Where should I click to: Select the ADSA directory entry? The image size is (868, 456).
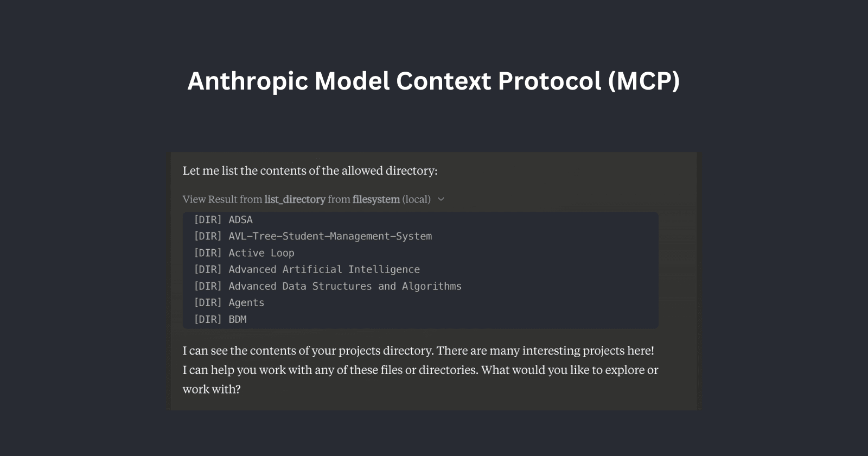240,219
